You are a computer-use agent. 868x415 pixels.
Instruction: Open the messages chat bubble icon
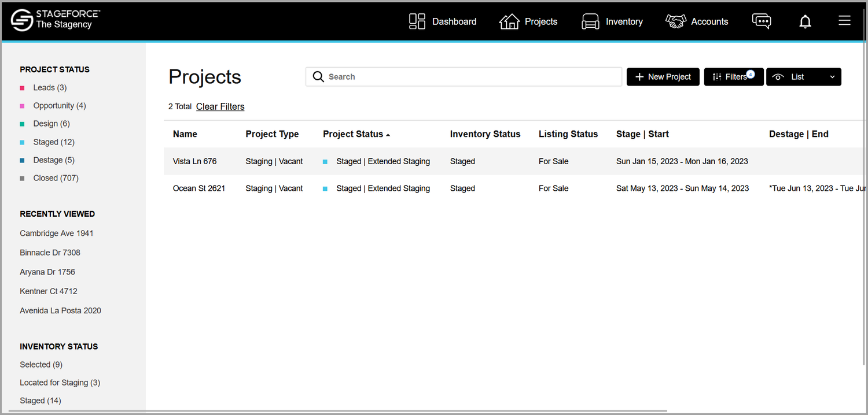pyautogui.click(x=762, y=21)
